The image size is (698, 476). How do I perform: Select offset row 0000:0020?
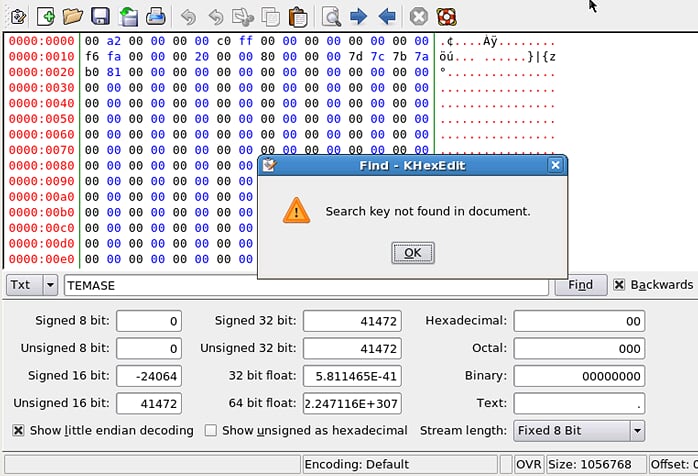[41, 72]
